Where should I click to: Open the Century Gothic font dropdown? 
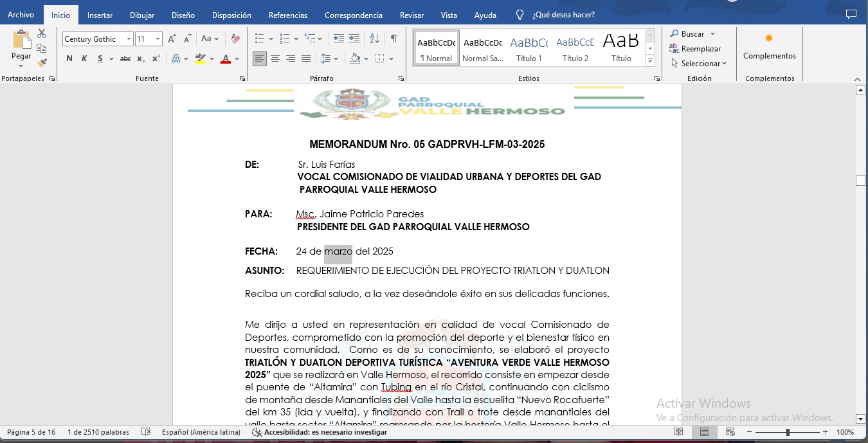point(129,39)
